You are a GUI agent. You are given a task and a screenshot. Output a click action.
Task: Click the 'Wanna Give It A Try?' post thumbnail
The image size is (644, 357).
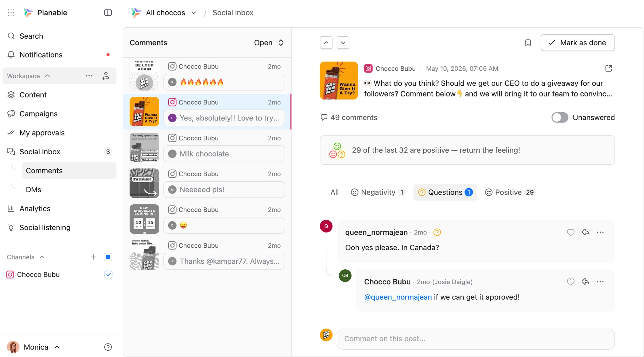coord(144,112)
